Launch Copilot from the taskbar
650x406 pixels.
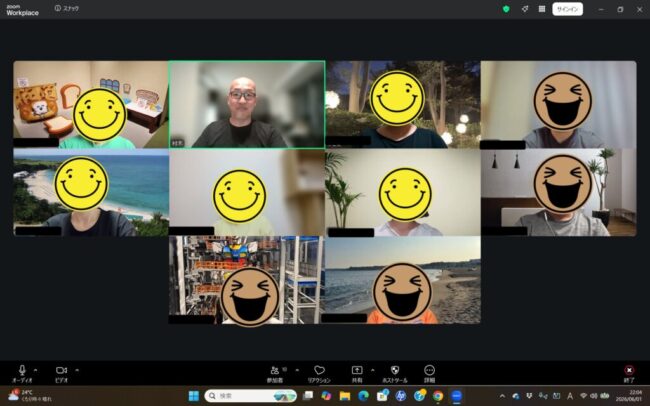326,396
